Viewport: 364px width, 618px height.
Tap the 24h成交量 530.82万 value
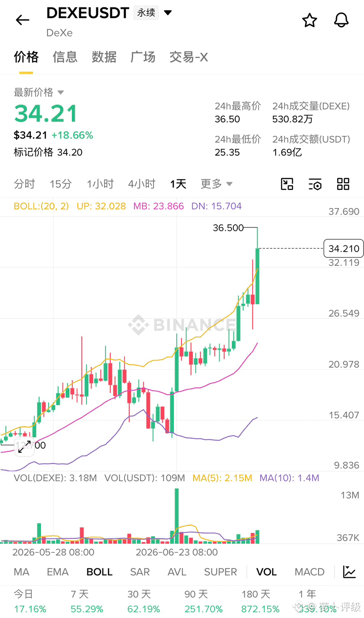coord(293,120)
